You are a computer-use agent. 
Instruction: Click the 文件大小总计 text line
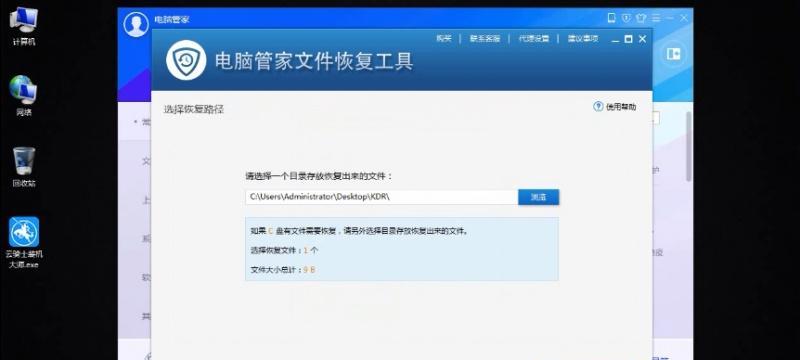283,270
